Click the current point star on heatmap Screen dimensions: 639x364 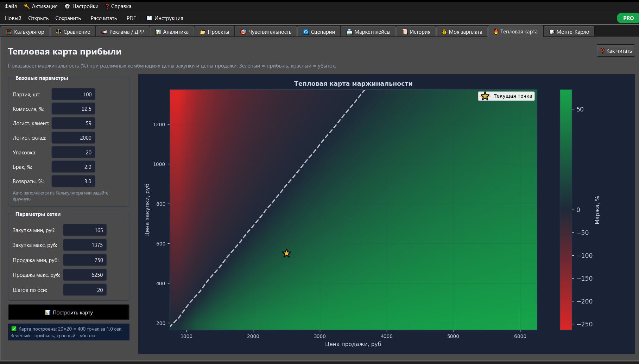tap(286, 253)
